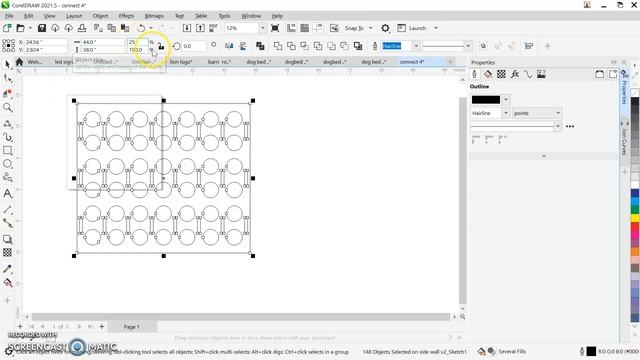
Task: Select the Freehand tool
Action: coord(7,123)
